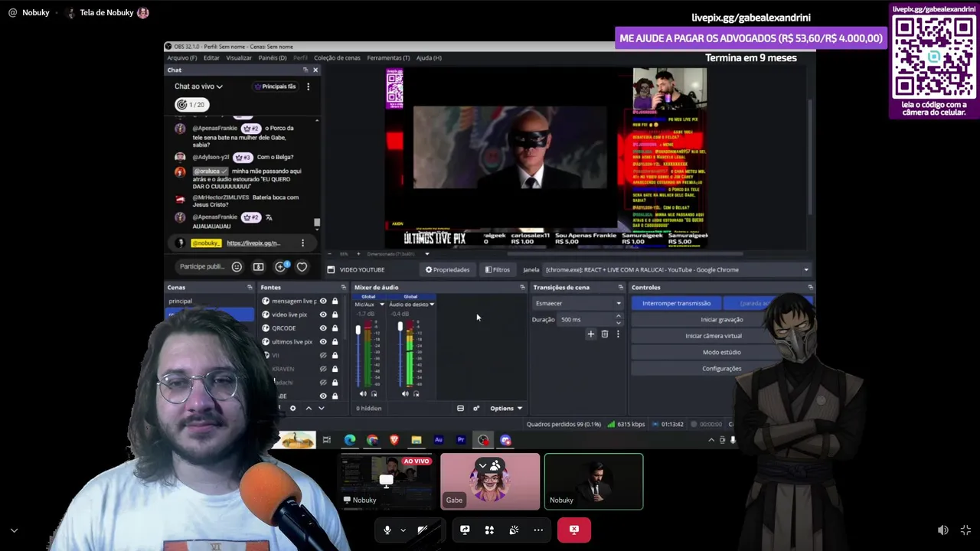Move selected source down arrow

(x=321, y=408)
